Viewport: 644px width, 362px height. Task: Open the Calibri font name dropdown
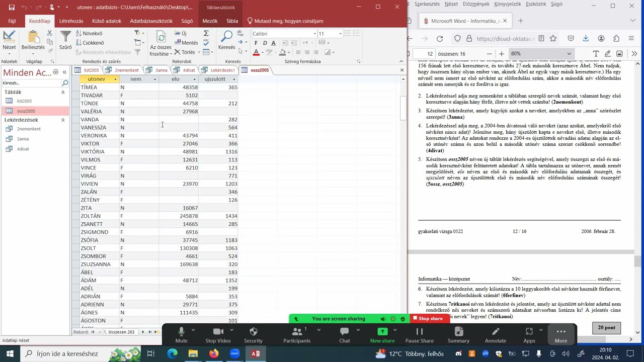315,34
